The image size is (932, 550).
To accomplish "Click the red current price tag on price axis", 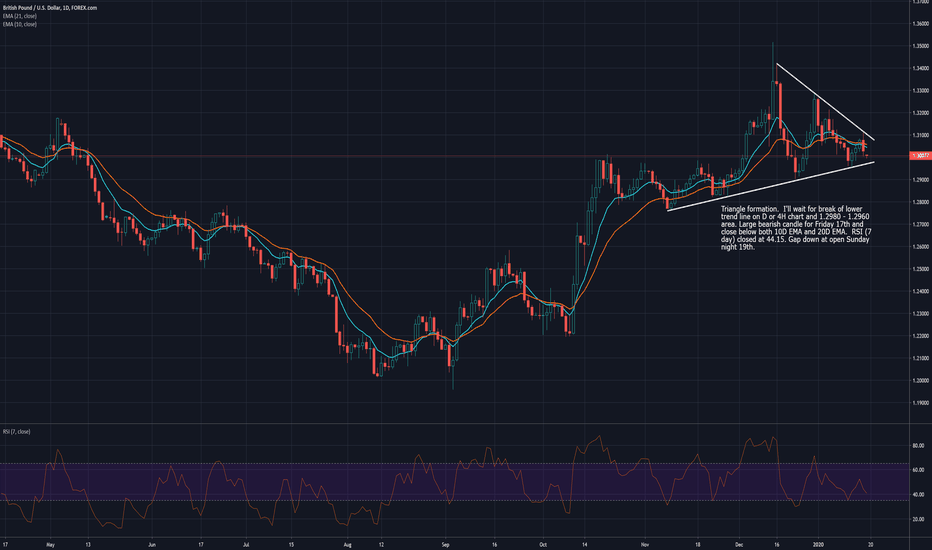I will 920,156.
